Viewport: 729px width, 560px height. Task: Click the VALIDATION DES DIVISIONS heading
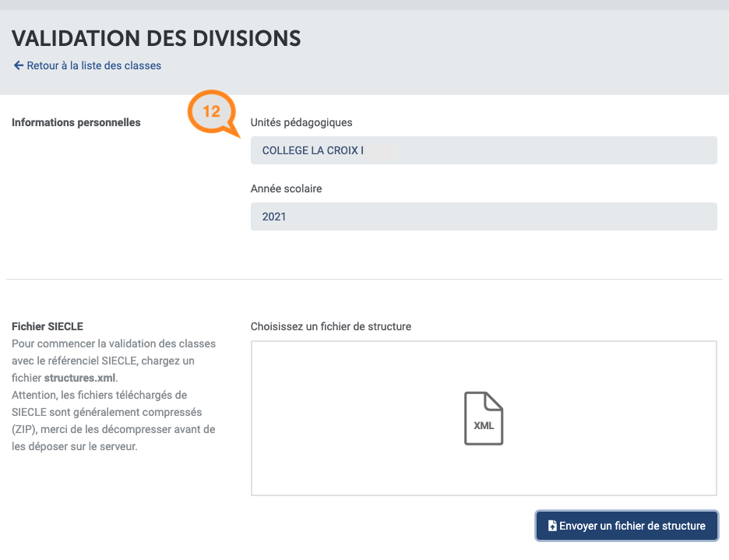click(157, 38)
